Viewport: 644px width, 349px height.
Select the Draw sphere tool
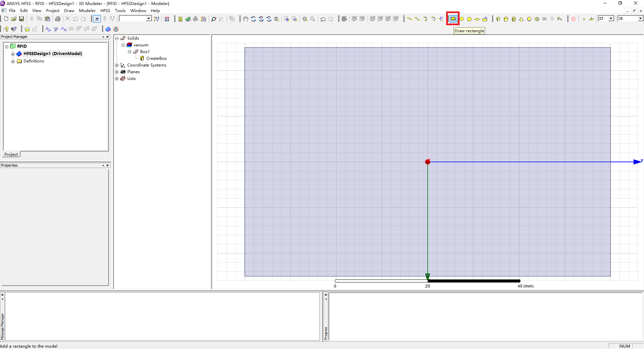pos(529,19)
